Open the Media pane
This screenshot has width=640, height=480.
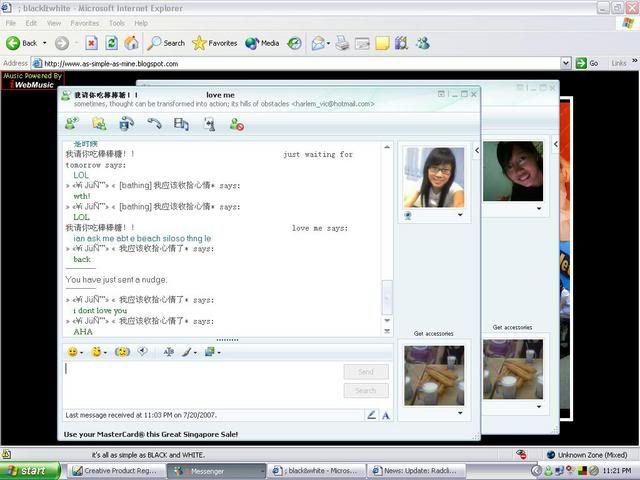coord(262,43)
